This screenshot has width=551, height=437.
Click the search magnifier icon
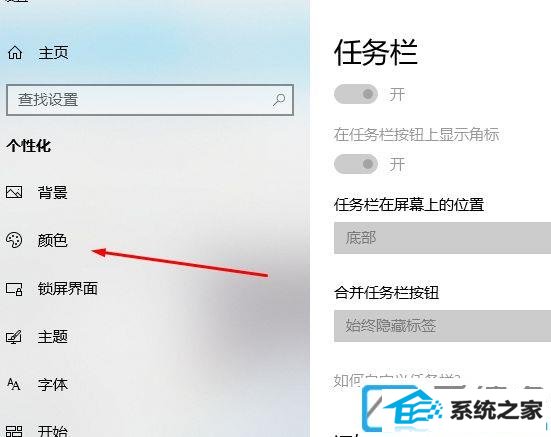pos(279,100)
